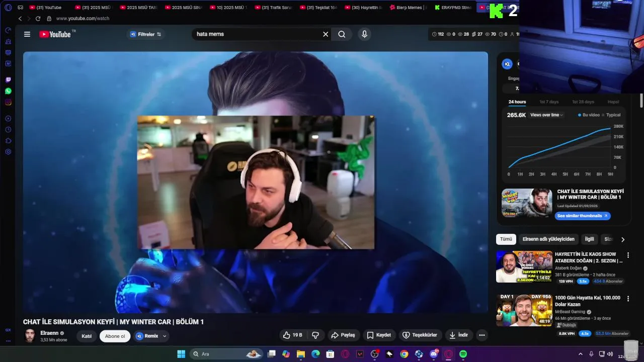This screenshot has height=362, width=644.
Task: Open more actions three-dot menu
Action: click(x=482, y=335)
